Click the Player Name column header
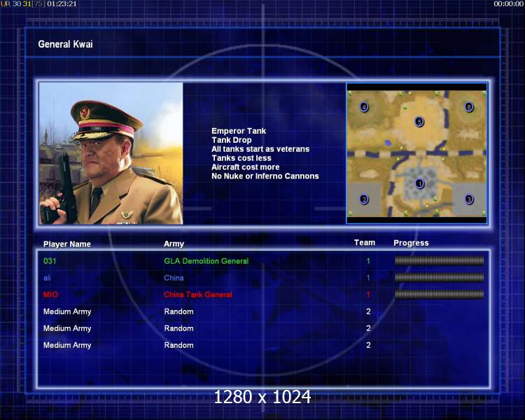Screen dimensions: 525x420 point(67,244)
